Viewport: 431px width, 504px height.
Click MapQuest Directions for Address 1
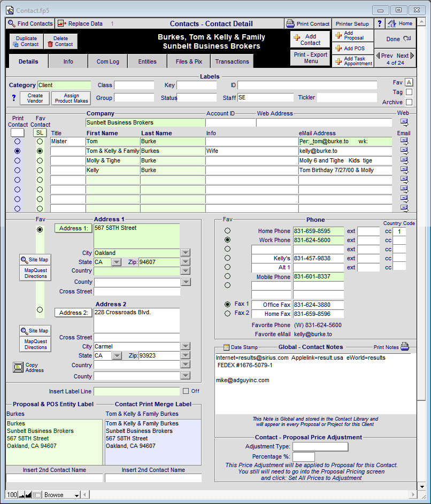[x=35, y=273]
